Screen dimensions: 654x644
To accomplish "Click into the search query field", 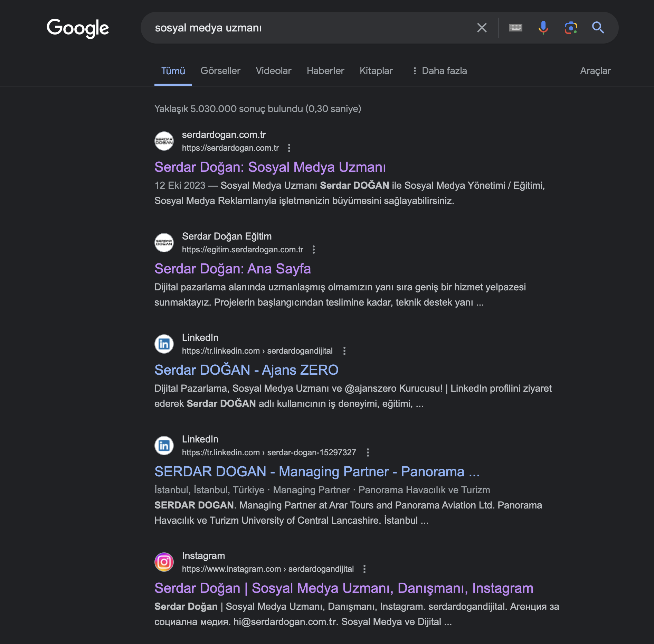I will coord(311,28).
